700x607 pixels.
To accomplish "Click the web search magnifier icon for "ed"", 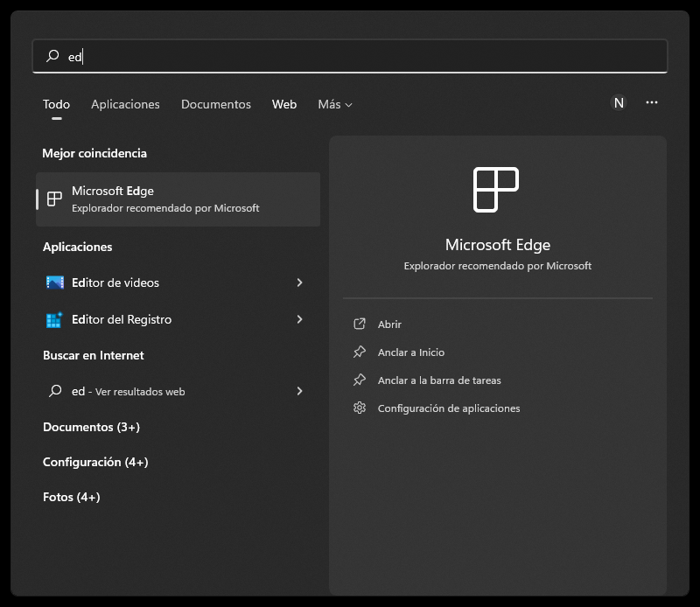I will 55,391.
